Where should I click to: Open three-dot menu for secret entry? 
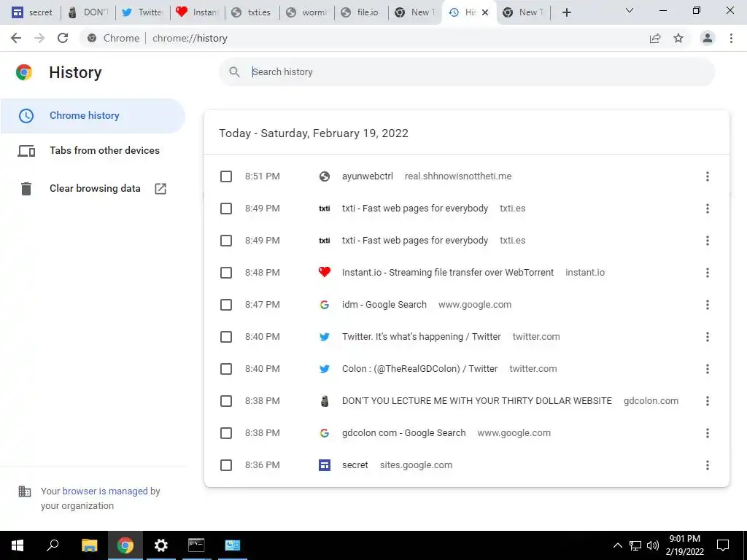click(708, 465)
